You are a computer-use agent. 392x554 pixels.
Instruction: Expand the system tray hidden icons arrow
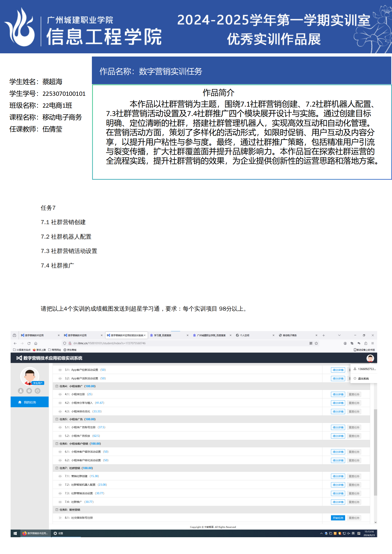point(321,533)
